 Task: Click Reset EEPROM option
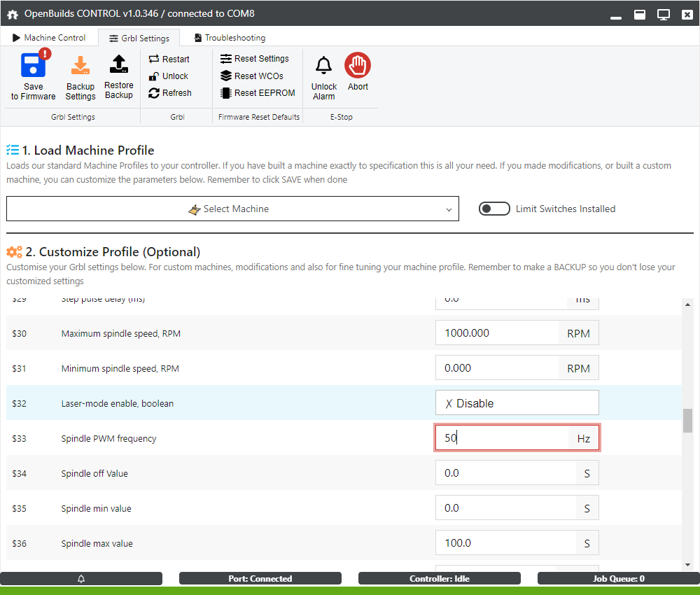coord(257,92)
